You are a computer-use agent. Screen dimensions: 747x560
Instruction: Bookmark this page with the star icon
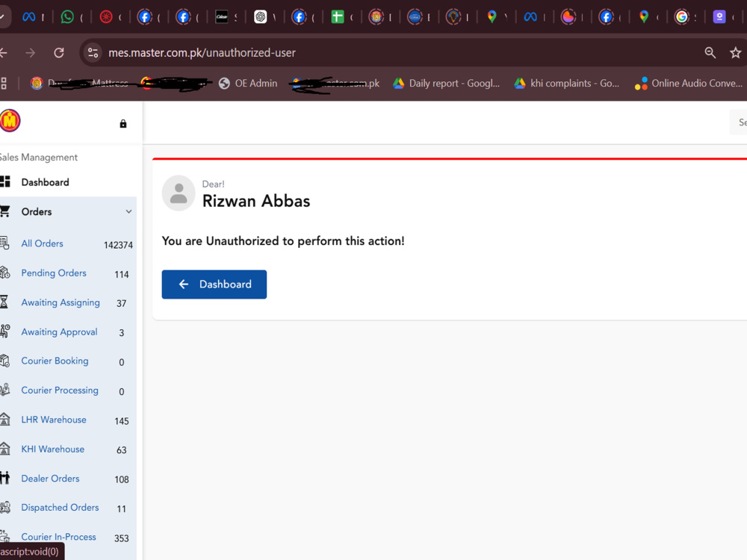pos(736,53)
